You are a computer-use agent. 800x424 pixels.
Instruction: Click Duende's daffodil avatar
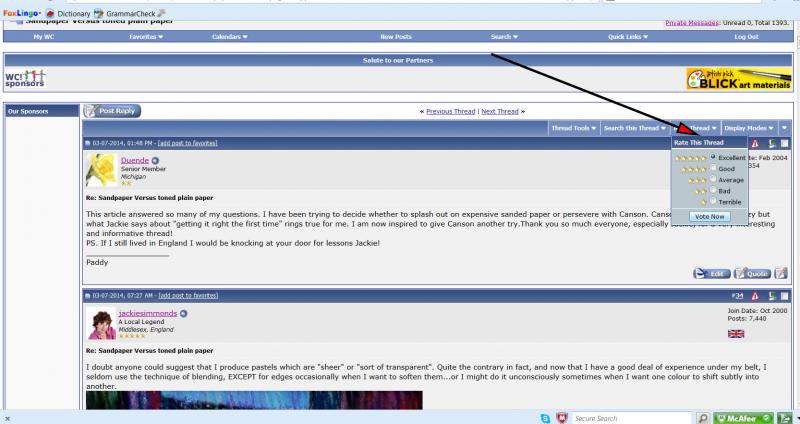point(101,170)
